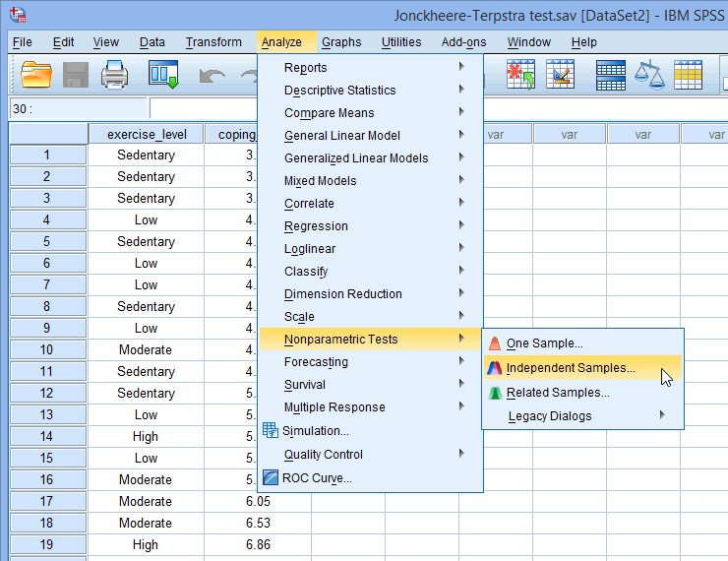Viewport: 728px width, 561px height.
Task: Click the Related Samples green curve icon
Action: (496, 393)
